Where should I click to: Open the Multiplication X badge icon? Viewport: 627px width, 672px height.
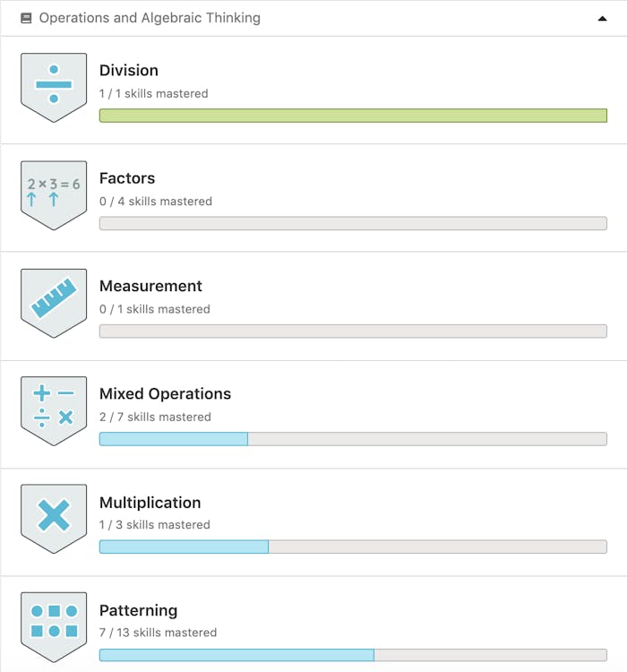tap(54, 518)
